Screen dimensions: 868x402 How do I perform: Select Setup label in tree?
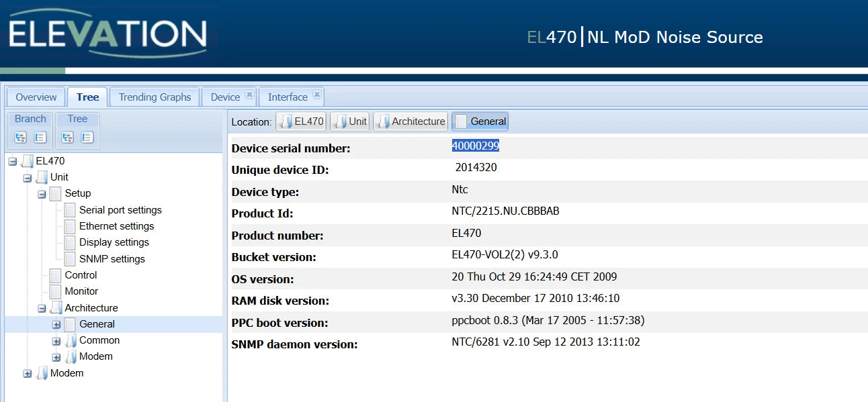(x=78, y=193)
